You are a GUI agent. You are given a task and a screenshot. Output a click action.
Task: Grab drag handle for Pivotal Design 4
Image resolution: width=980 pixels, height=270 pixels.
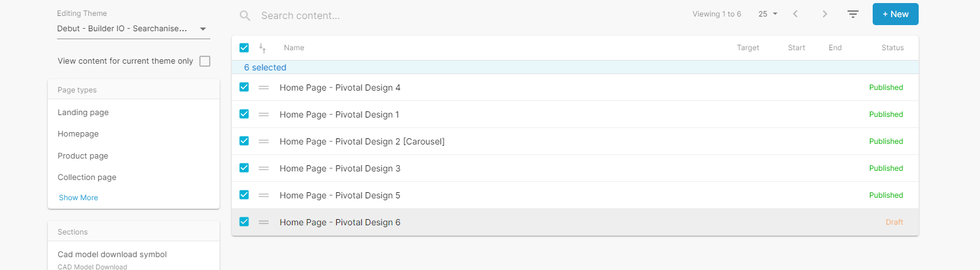coord(264,88)
